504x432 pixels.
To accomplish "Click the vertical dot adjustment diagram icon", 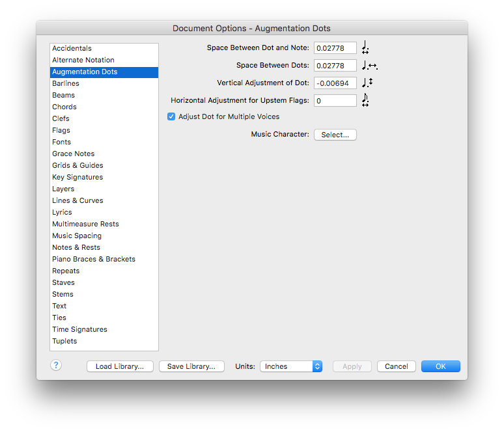I will (367, 83).
